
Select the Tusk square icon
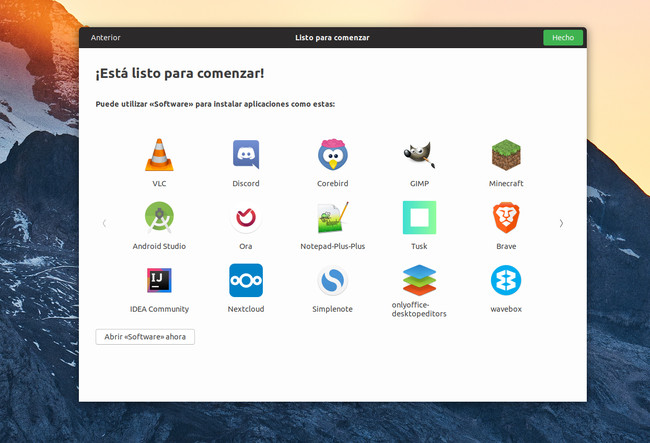tap(419, 217)
